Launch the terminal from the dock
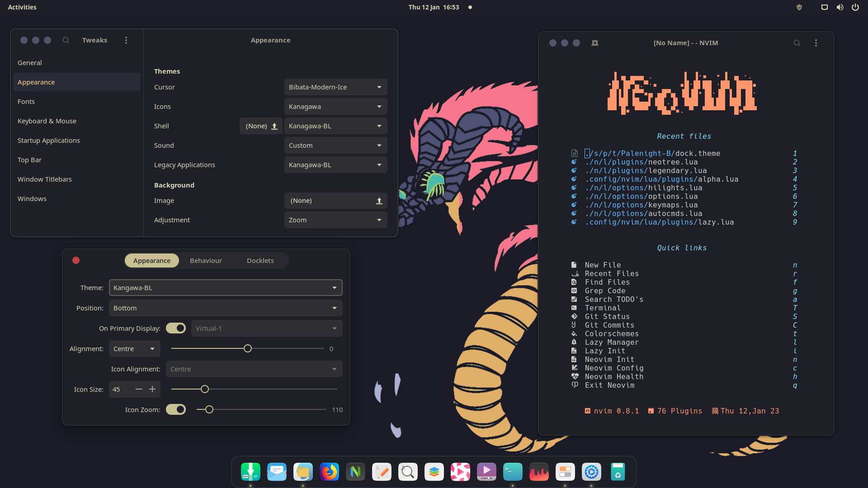 click(513, 472)
